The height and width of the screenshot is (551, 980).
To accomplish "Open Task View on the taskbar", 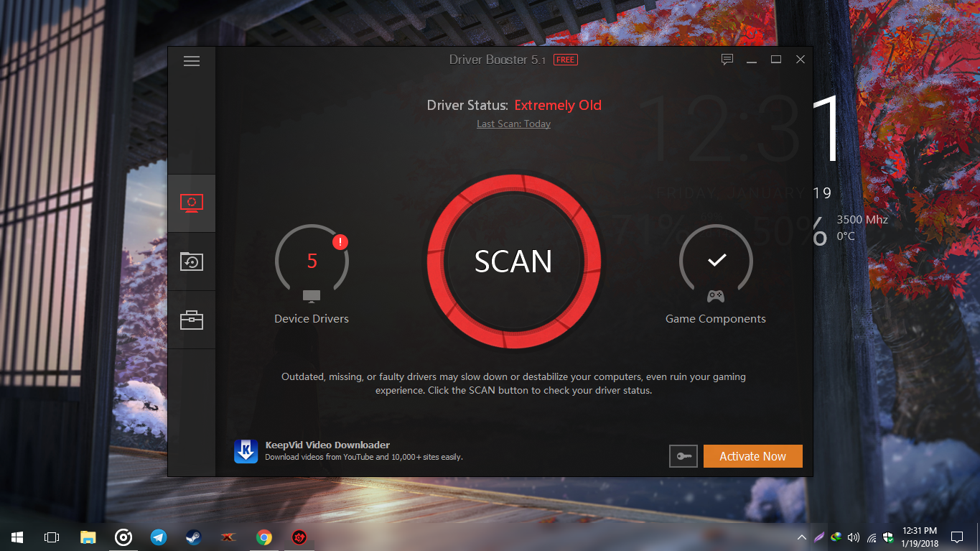I will 52,537.
